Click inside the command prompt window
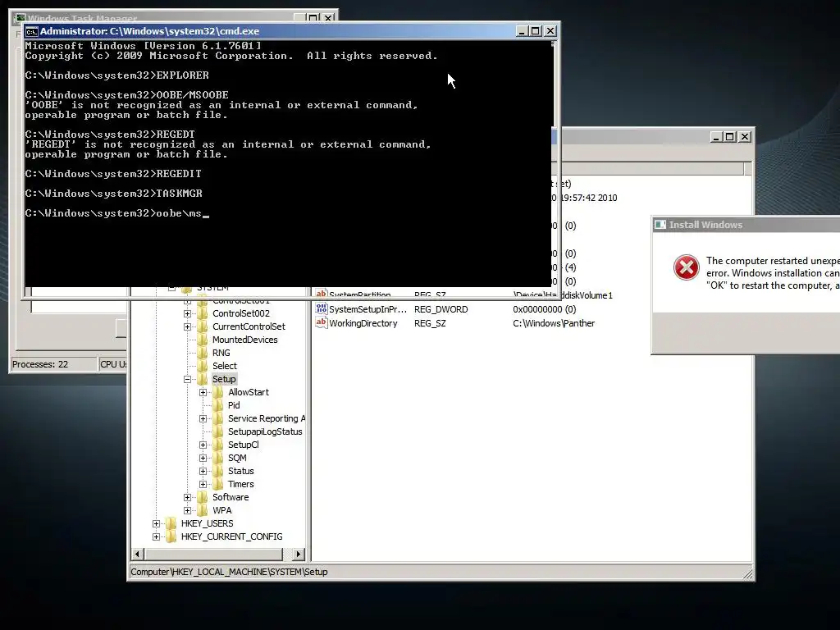The height and width of the screenshot is (630, 840). pos(288,163)
